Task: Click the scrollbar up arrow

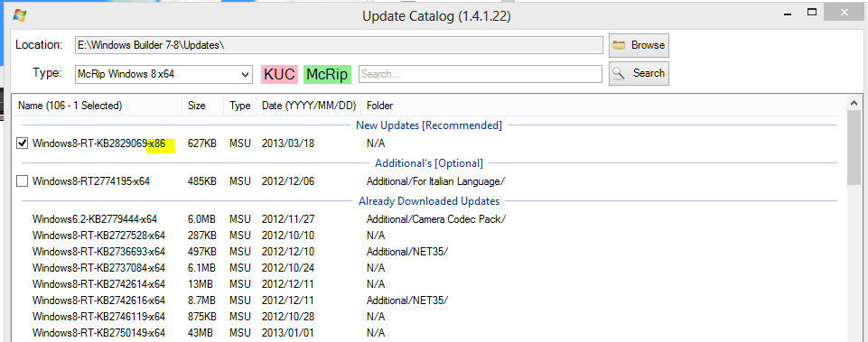Action: tap(854, 103)
